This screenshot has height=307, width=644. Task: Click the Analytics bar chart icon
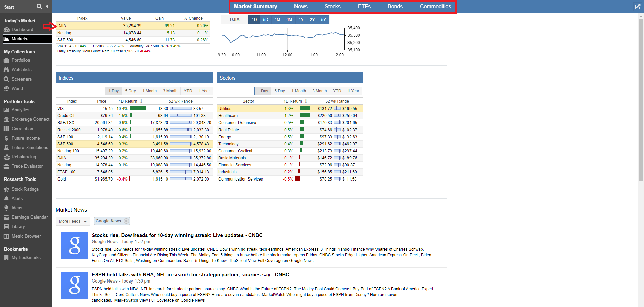coord(6,110)
